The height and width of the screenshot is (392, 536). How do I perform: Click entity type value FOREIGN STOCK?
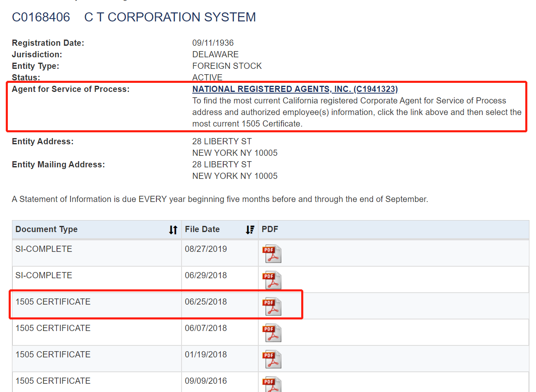(x=227, y=66)
